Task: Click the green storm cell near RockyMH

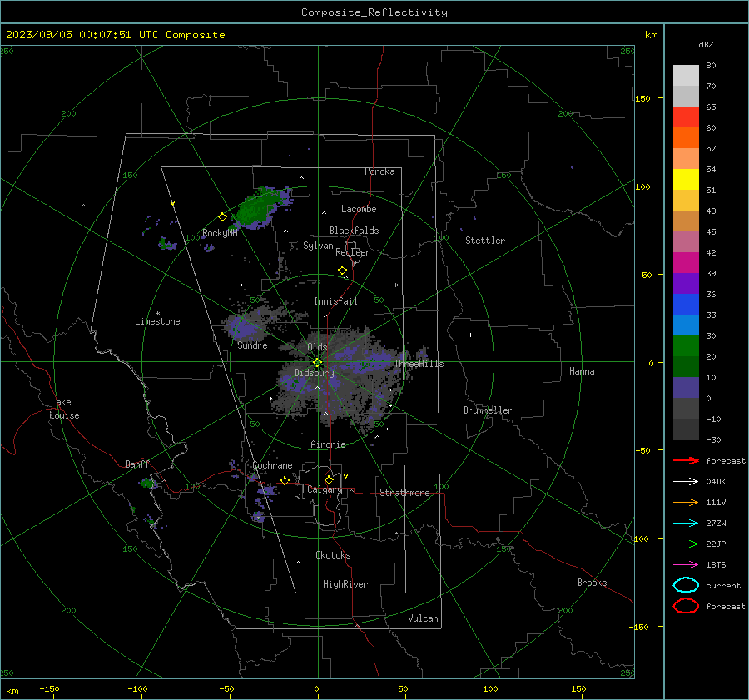Action: 256,208
